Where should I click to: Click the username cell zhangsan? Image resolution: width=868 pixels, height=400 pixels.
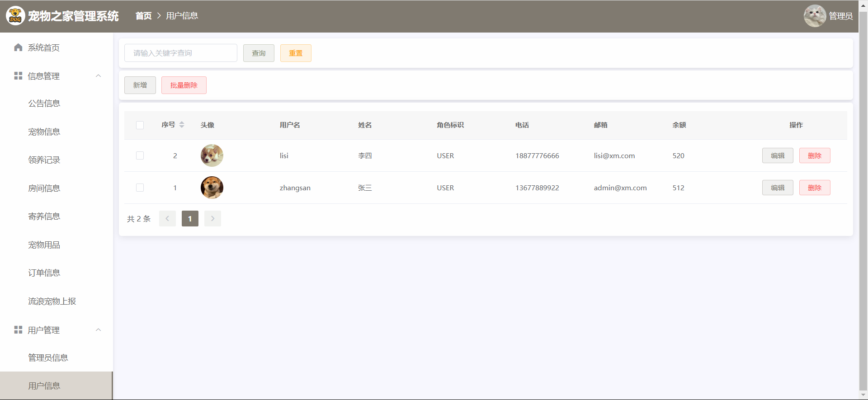tap(295, 188)
